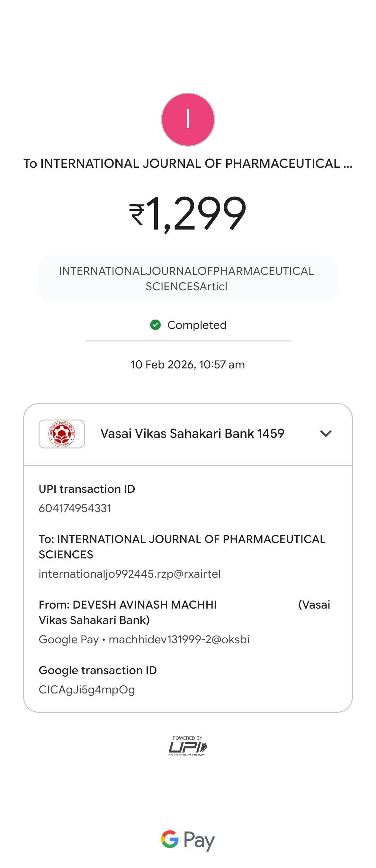Select the Google transaction ID value
The width and height of the screenshot is (376, 868).
[87, 689]
